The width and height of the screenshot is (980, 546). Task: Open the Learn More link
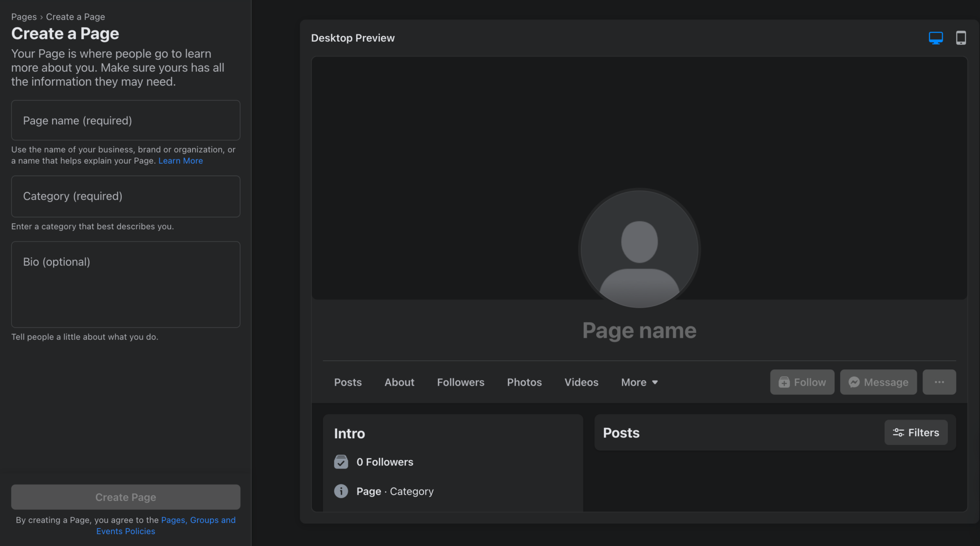click(x=180, y=160)
